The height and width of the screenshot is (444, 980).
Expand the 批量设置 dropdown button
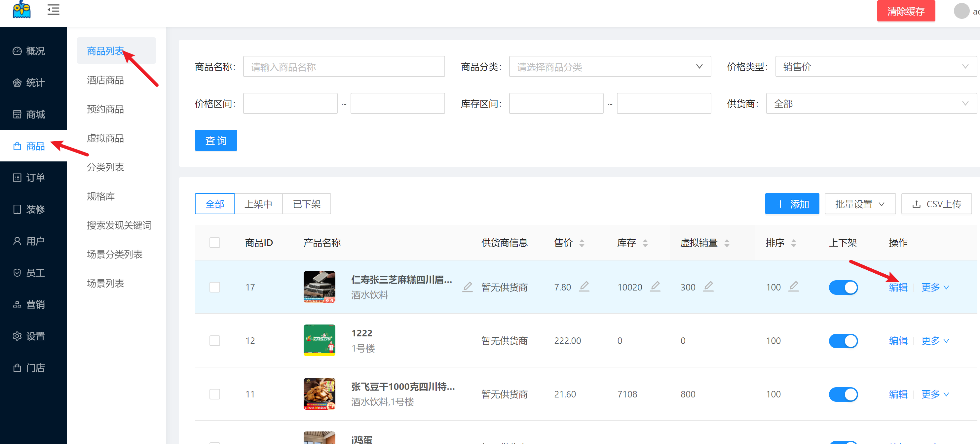(859, 204)
